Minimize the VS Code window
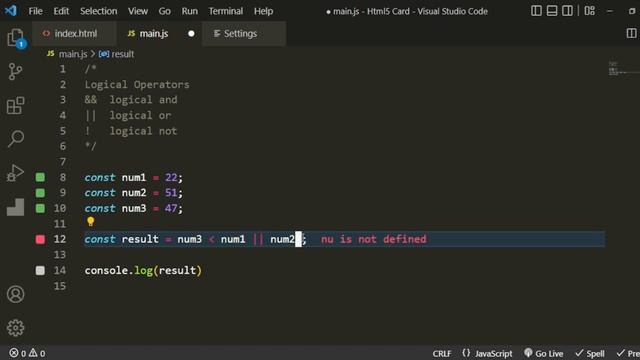 pyautogui.click(x=609, y=11)
